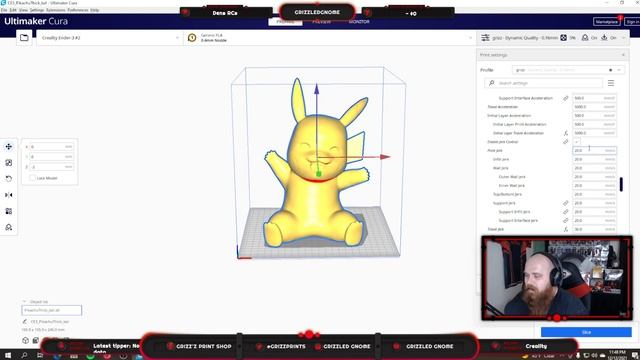Open the Generic PLA material selector
Screen dimensions: 640x360
(x=329, y=38)
